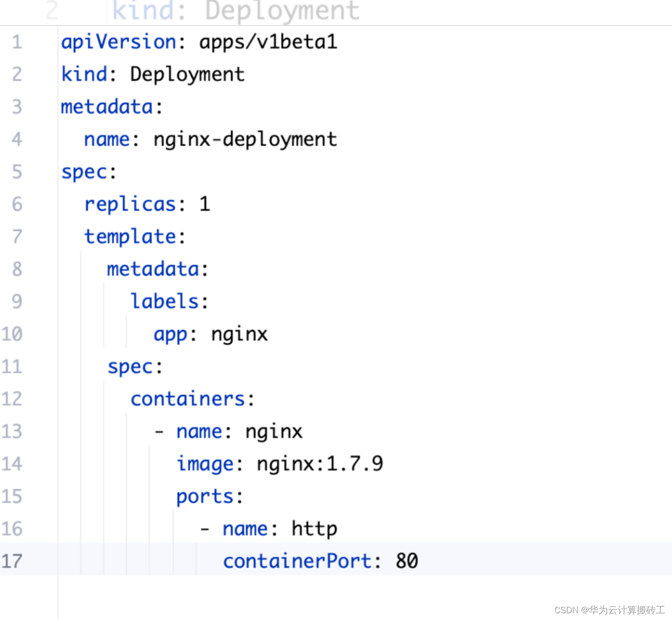Click line number 1 in the gutter
Image resolution: width=672 pixels, height=619 pixels.
[x=17, y=42]
